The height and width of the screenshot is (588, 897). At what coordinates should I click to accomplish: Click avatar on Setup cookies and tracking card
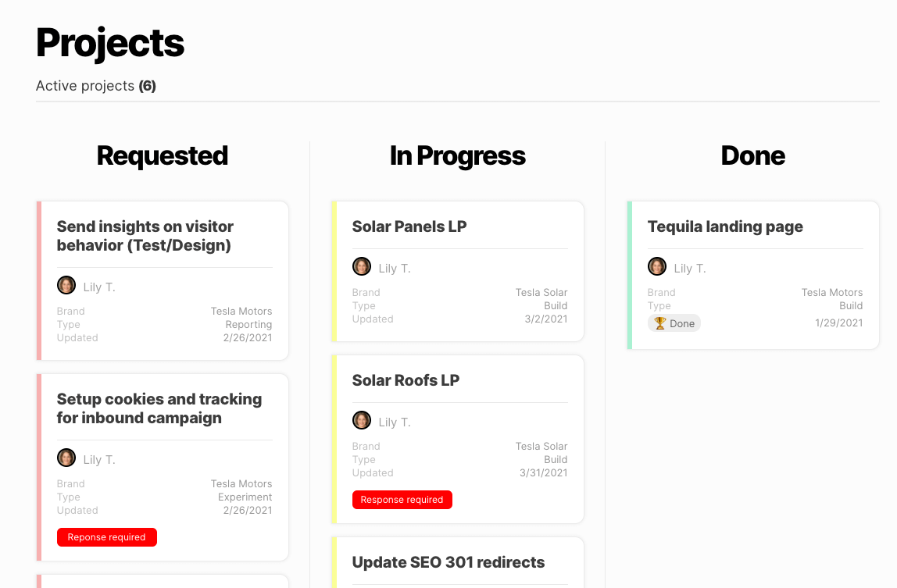[x=66, y=458]
